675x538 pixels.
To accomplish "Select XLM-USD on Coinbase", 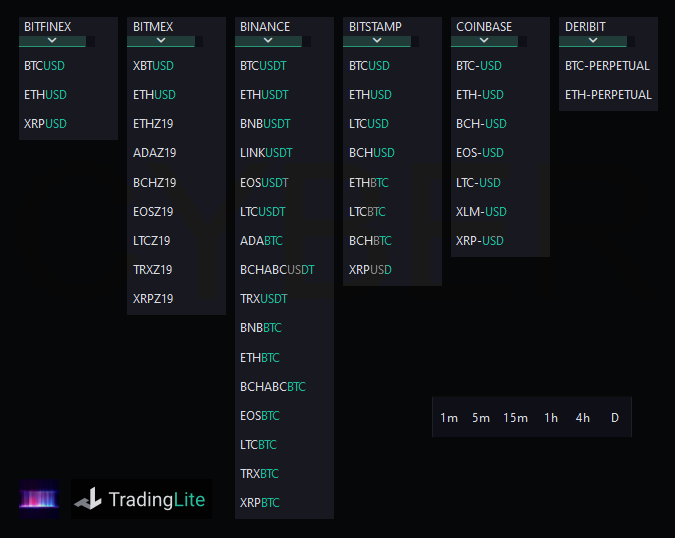I will pos(481,212).
